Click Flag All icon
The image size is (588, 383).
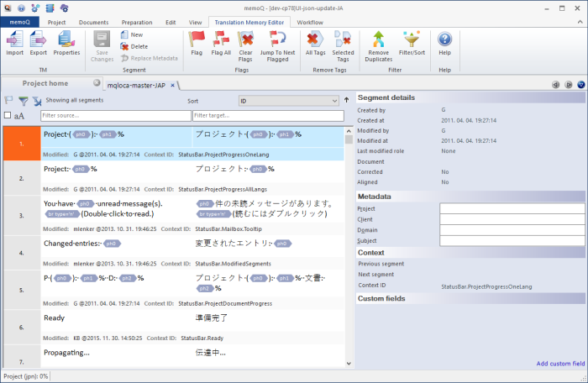click(221, 43)
